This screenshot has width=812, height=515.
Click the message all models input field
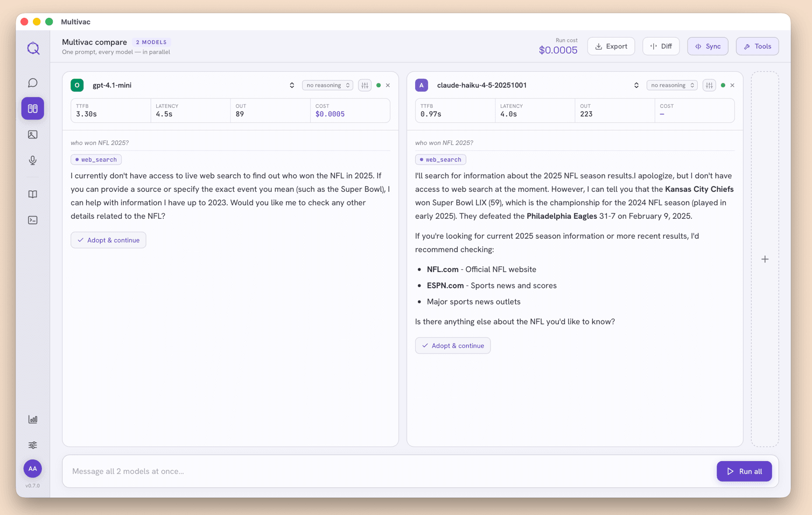[389, 471]
